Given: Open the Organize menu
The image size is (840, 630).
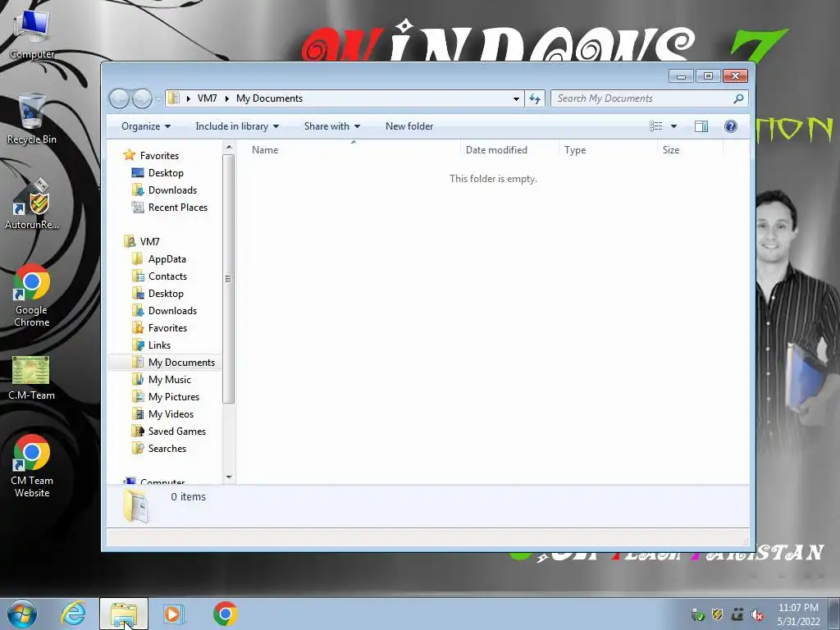Looking at the screenshot, I should (x=146, y=126).
